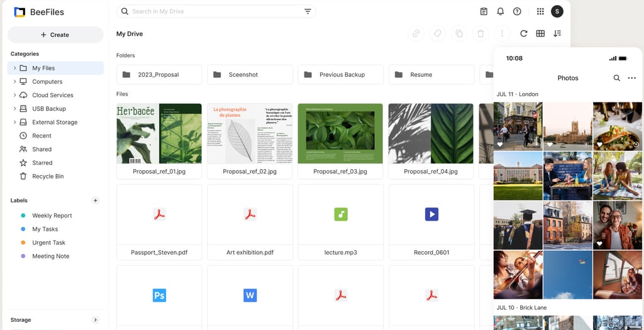644x330 pixels.
Task: Open the Proposal_ref_04.jpg thumbnail
Action: pos(431,133)
